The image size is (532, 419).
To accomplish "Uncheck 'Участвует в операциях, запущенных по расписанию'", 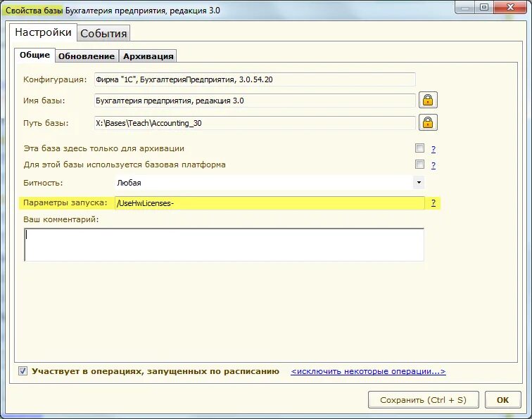I will pyautogui.click(x=23, y=371).
